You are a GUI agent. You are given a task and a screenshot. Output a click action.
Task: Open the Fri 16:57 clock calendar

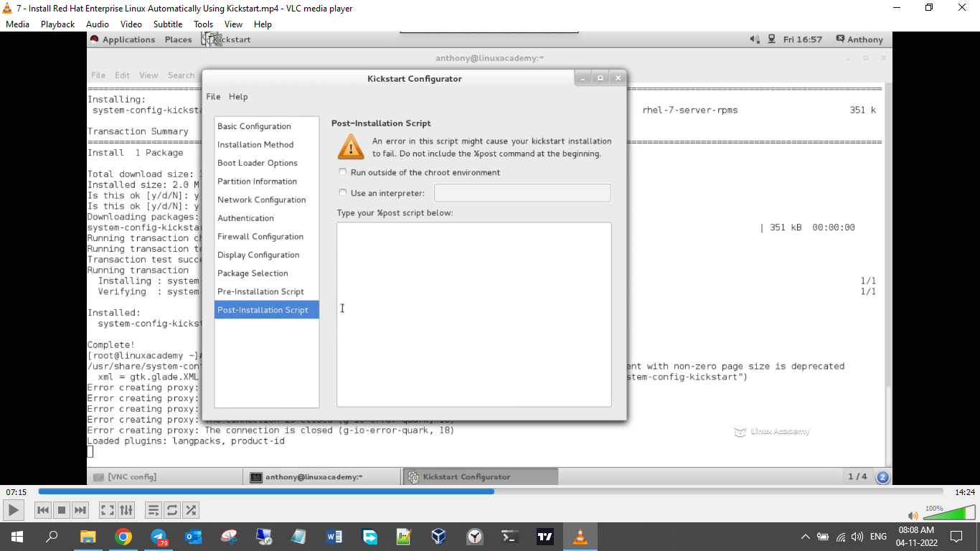pos(803,39)
